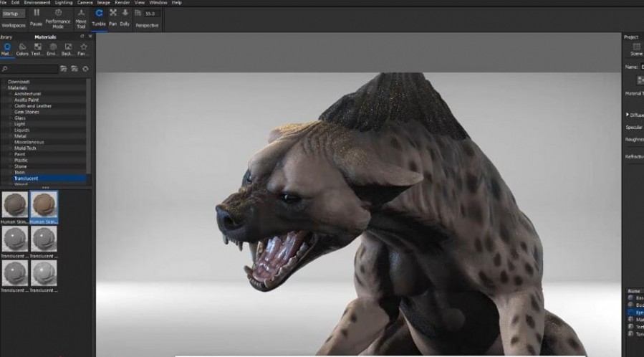This screenshot has height=357, width=644.
Task: Select the Metal category
Action: pos(20,136)
